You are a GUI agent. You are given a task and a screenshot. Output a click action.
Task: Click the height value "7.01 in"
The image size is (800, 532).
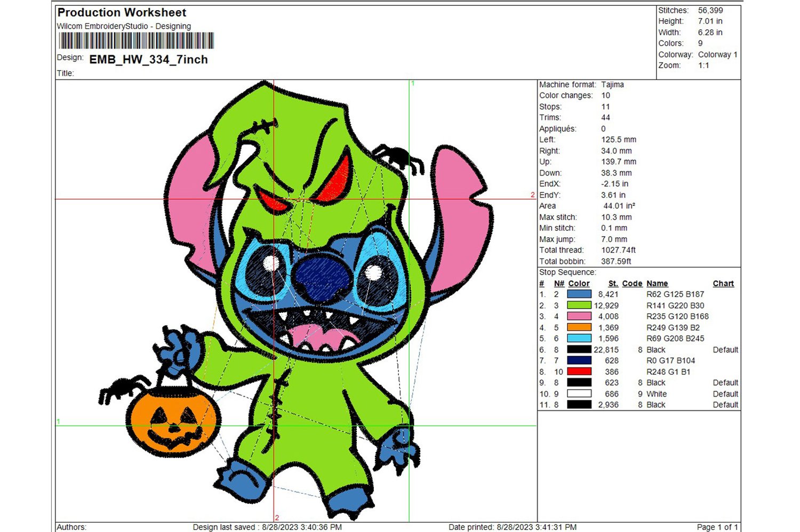point(710,21)
